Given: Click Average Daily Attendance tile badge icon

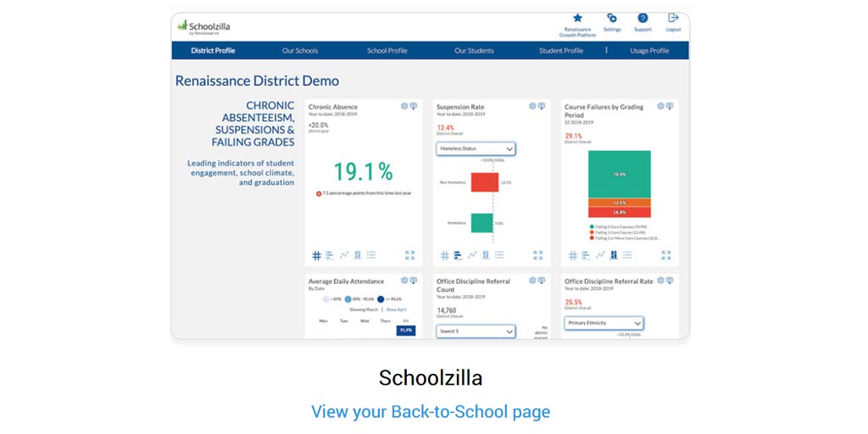Looking at the screenshot, I should (x=413, y=280).
